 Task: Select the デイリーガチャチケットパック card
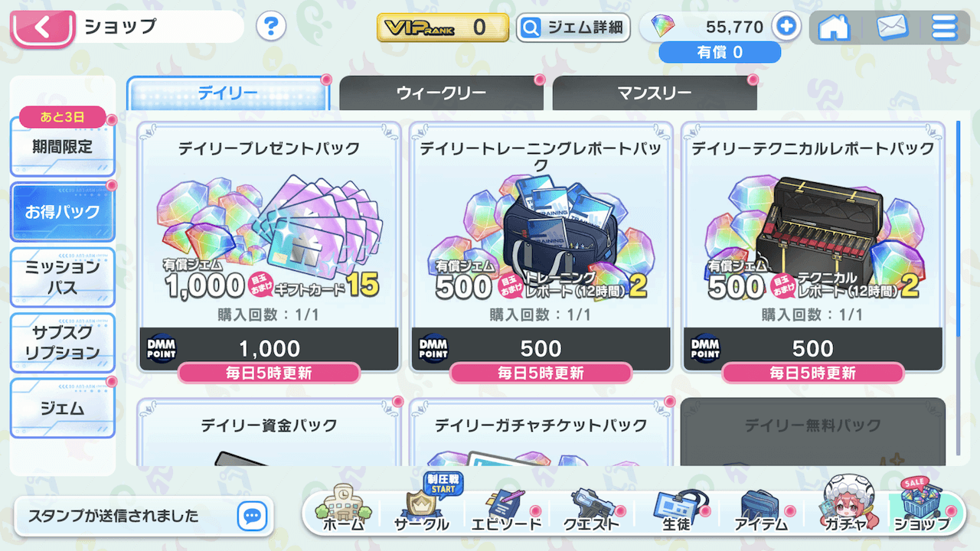541,432
